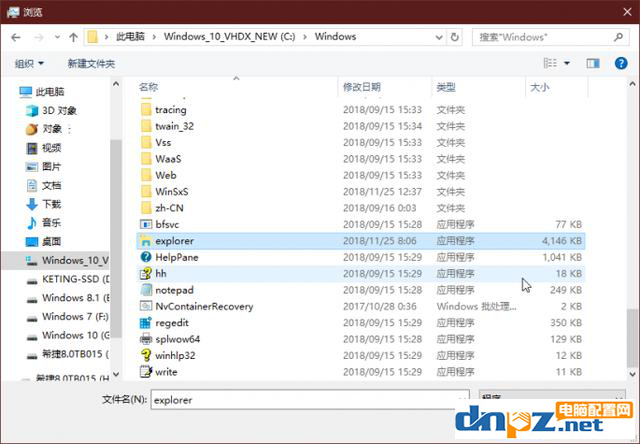The width and height of the screenshot is (640, 444).
Task: Open the recent locations dropdown arrow
Action: click(57, 37)
